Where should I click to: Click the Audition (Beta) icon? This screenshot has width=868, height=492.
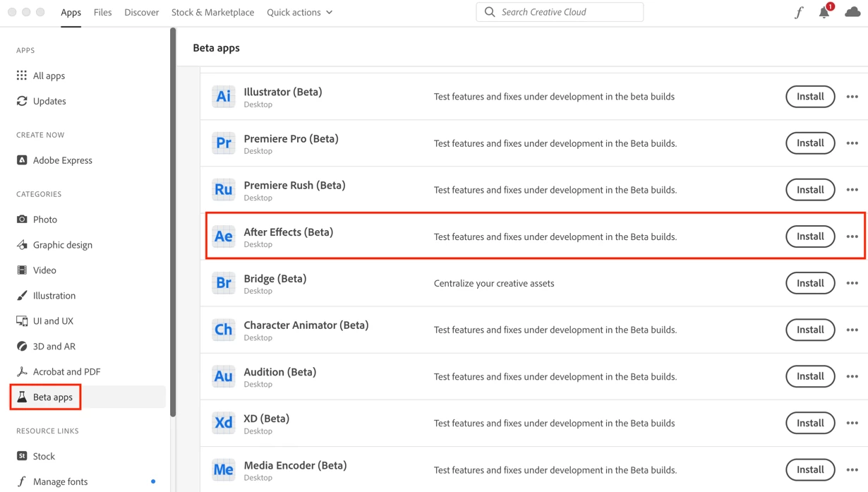tap(224, 376)
